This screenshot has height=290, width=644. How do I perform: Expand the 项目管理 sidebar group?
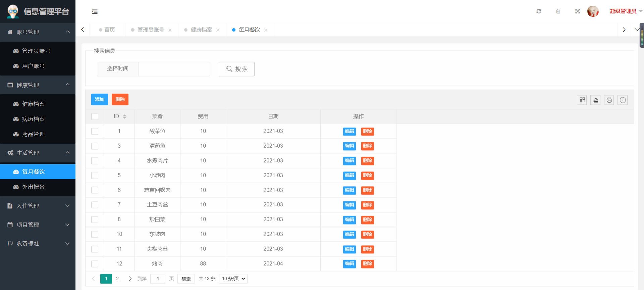pyautogui.click(x=38, y=225)
